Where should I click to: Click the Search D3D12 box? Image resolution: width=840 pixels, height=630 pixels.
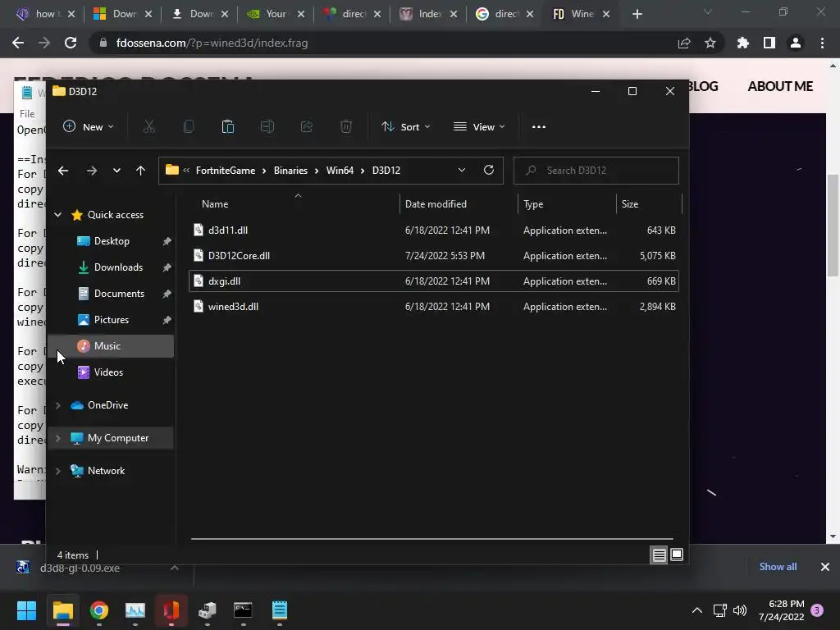click(596, 171)
